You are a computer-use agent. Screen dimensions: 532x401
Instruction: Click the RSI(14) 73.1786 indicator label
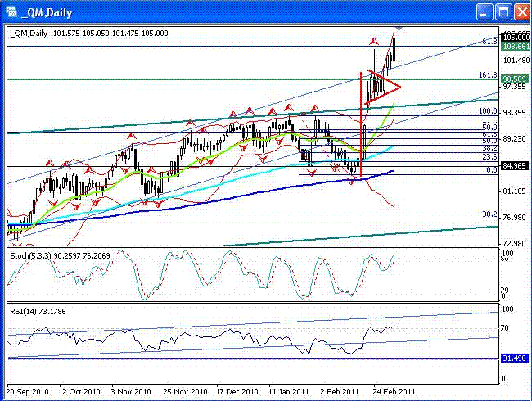point(38,312)
